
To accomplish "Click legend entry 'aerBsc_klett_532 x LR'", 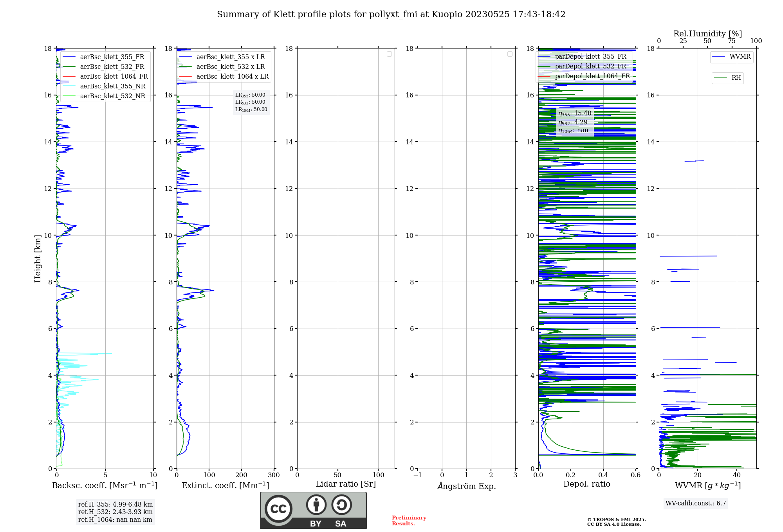I will pos(222,67).
